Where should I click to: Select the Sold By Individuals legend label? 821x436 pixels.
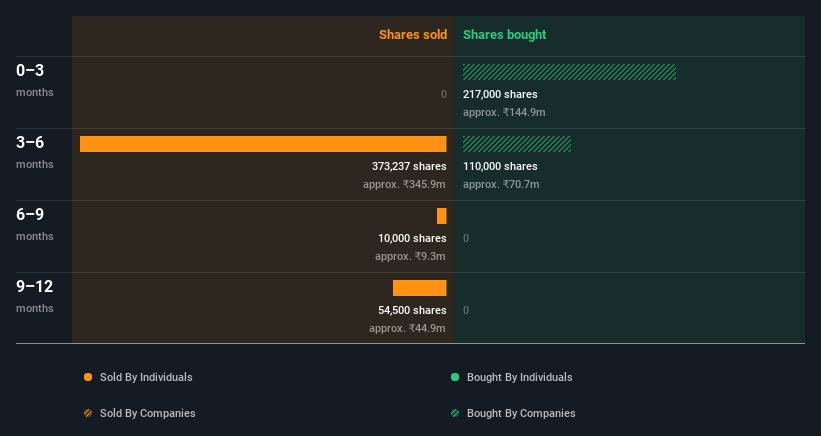tap(146, 377)
